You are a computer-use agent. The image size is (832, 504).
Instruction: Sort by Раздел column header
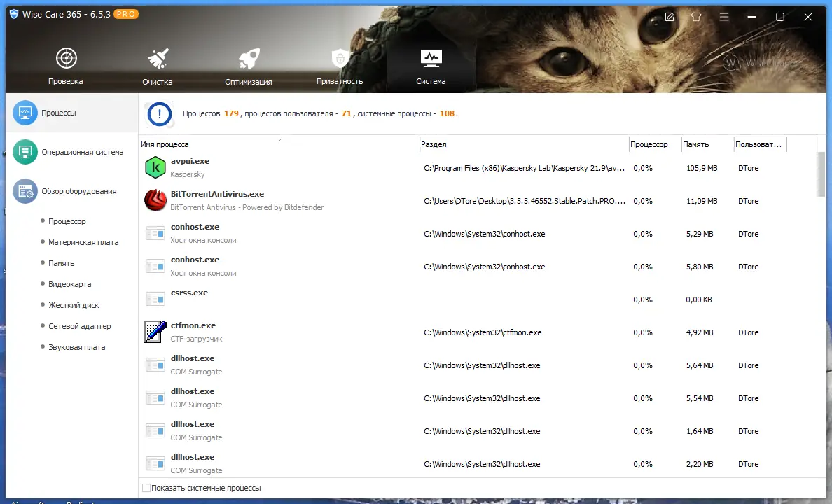(x=434, y=144)
